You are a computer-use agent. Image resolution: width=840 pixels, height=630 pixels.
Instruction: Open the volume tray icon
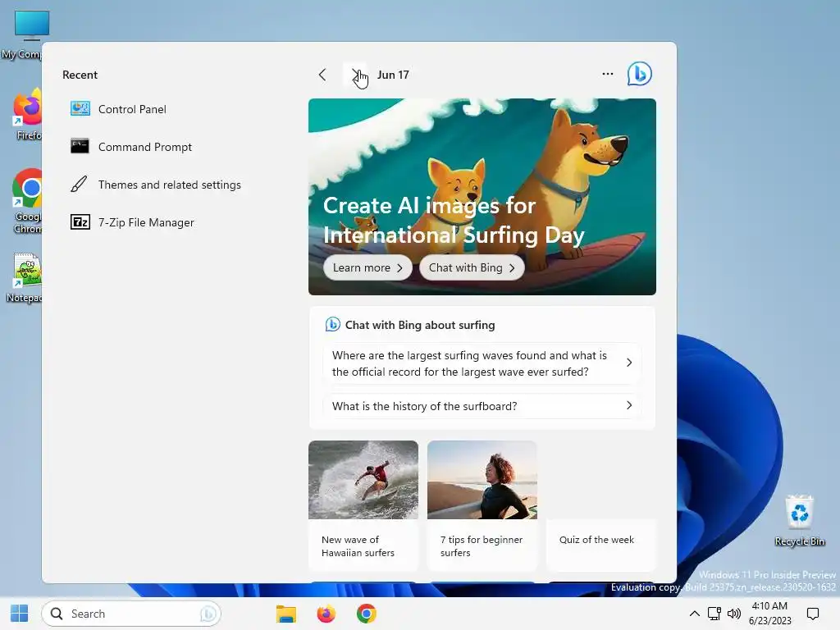point(734,614)
